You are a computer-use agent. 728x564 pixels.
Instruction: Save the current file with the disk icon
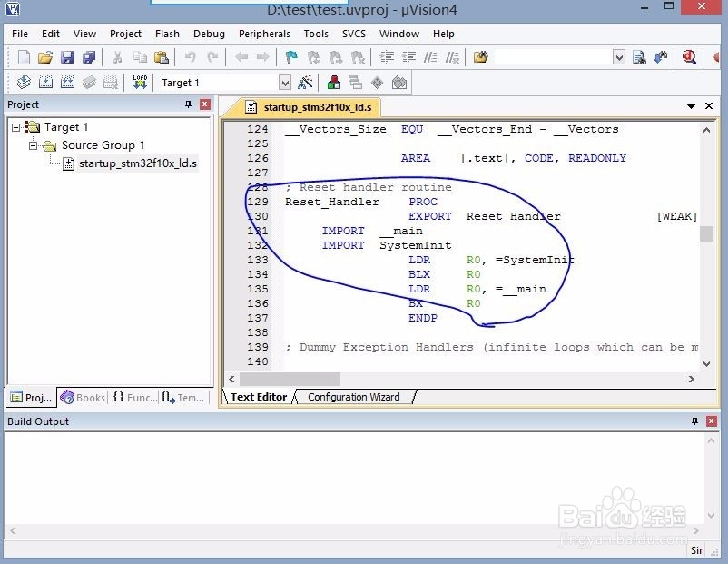click(x=67, y=57)
